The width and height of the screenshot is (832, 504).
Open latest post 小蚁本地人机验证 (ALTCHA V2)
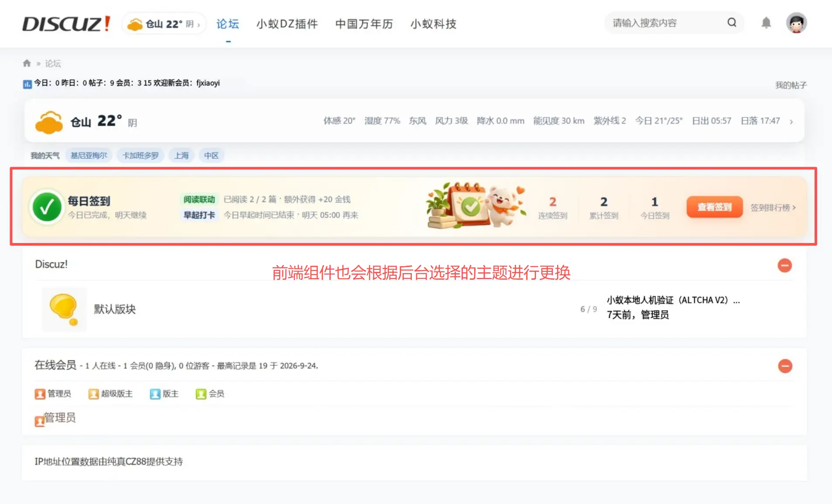(x=673, y=300)
